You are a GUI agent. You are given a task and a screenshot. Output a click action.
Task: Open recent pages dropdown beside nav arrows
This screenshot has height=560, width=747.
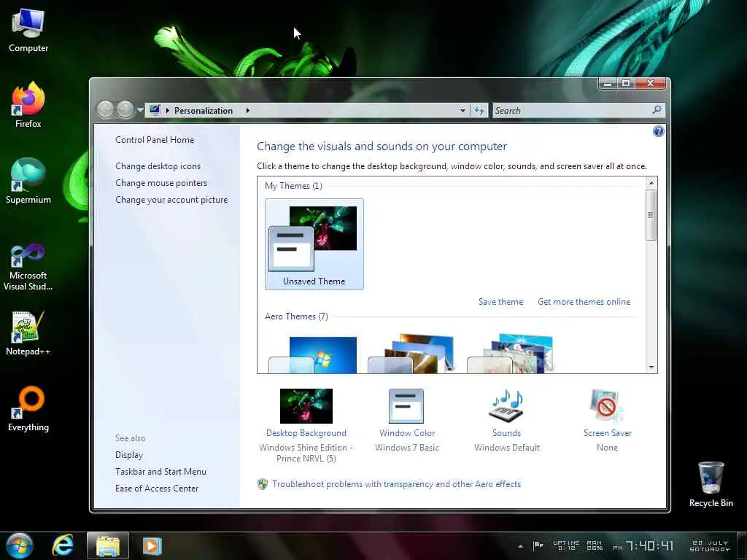[140, 110]
